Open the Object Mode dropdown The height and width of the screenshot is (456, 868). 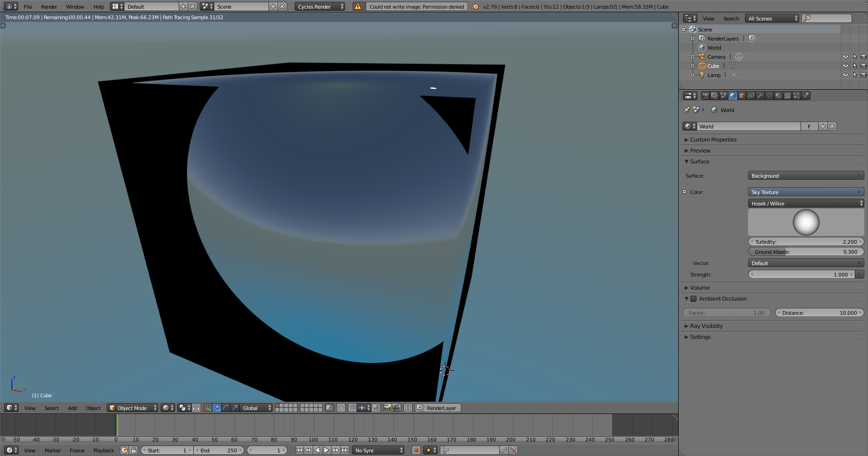[x=133, y=408]
